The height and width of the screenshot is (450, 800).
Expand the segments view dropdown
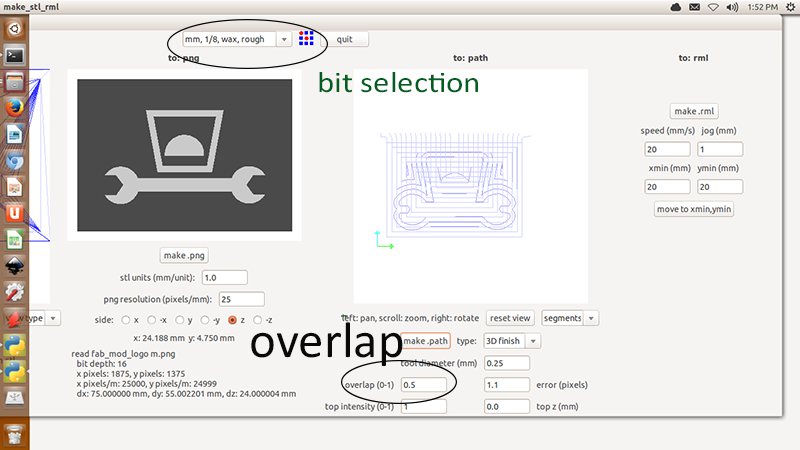tap(570, 318)
